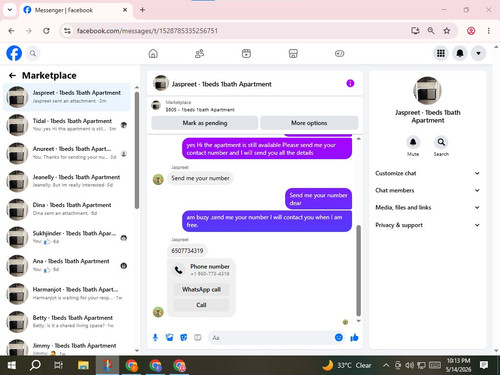Open Windows Start menu

(12, 365)
